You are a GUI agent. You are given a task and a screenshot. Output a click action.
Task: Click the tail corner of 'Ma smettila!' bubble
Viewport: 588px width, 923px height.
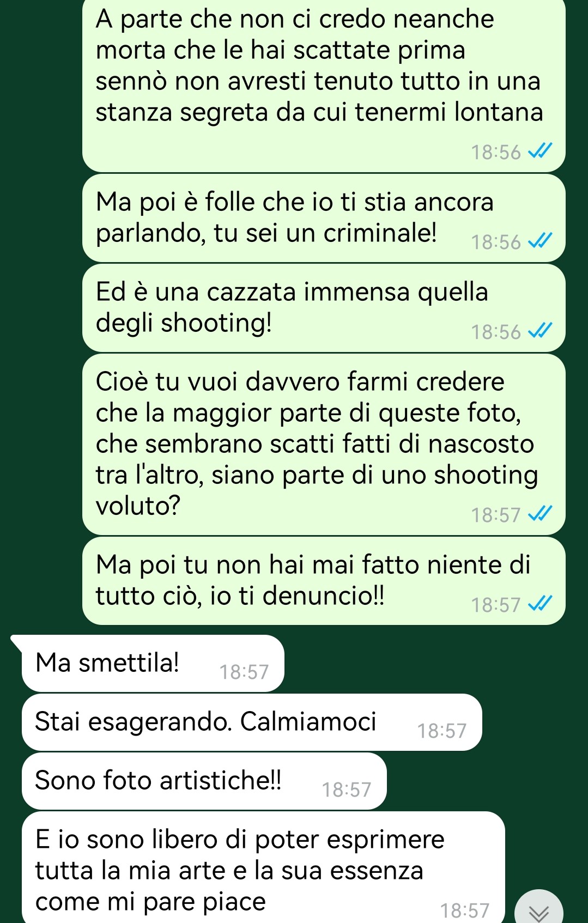(17, 641)
